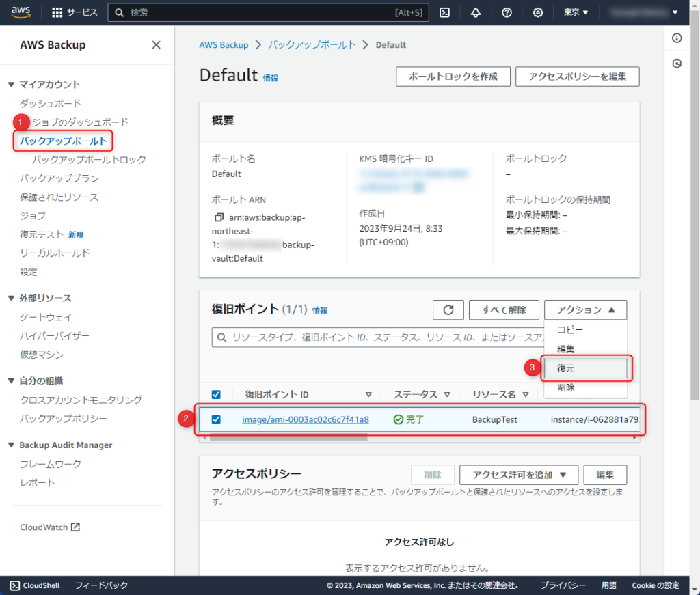The image size is (700, 595).
Task: Click the CloudShell icon in footer
Action: 15,585
